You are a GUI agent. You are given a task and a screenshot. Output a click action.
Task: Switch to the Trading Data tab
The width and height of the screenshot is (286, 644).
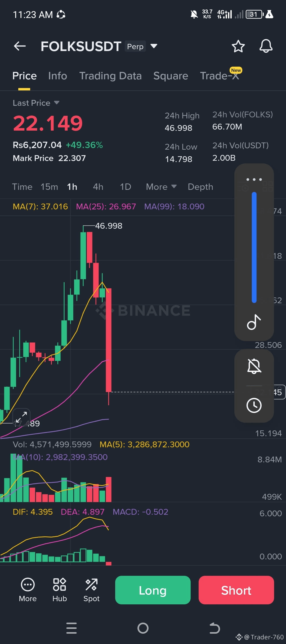click(x=110, y=76)
